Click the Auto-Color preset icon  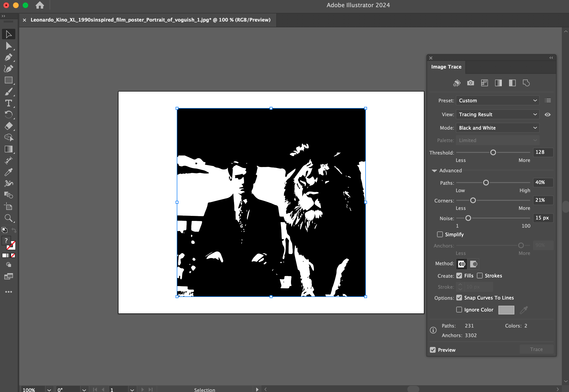[x=457, y=83]
